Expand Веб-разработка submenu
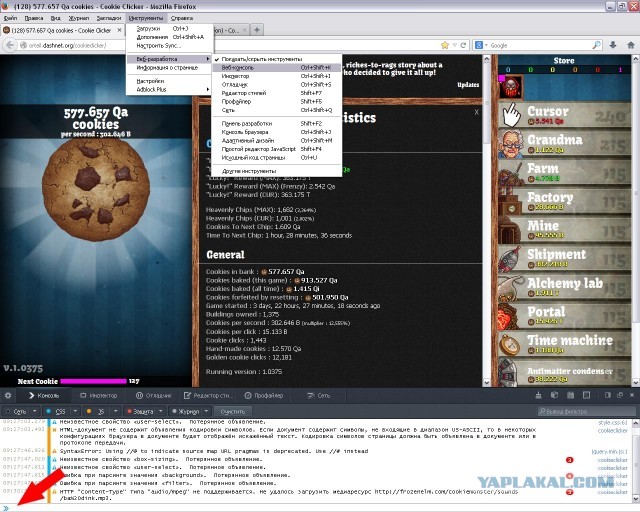This screenshot has width=640, height=512. click(169, 59)
